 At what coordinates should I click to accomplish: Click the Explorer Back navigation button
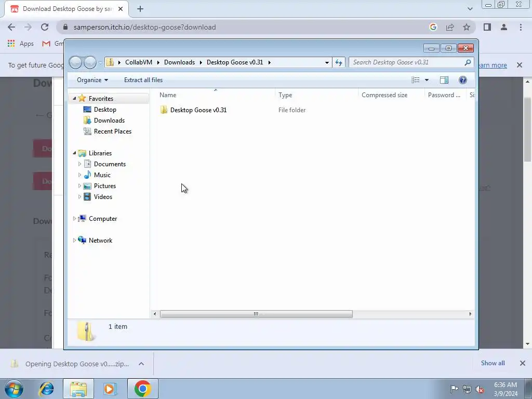click(75, 62)
